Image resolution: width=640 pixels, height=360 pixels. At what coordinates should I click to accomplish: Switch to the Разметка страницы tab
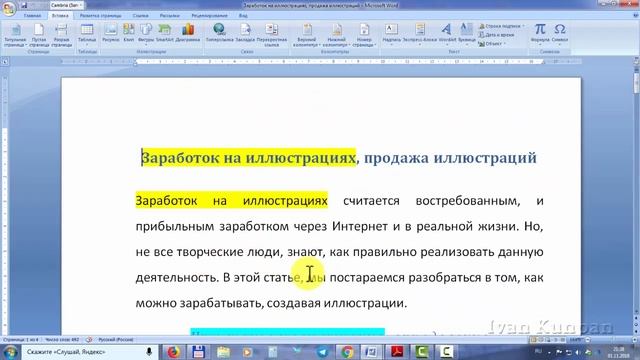tap(100, 16)
